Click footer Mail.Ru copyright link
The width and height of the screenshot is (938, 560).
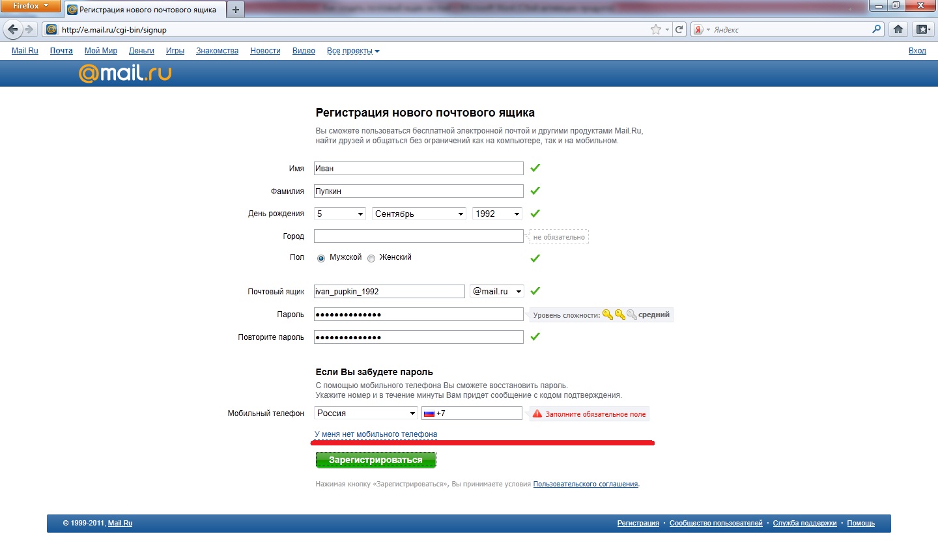click(120, 523)
